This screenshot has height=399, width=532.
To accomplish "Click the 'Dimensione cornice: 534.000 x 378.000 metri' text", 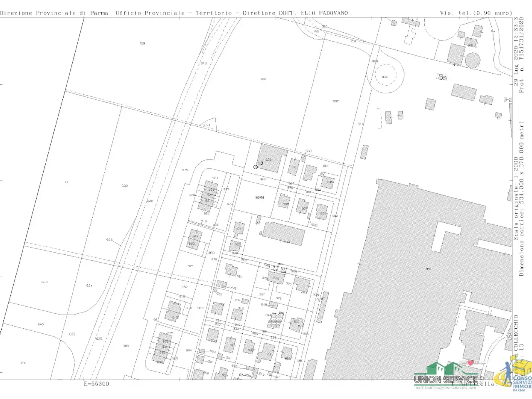I will (522, 198).
